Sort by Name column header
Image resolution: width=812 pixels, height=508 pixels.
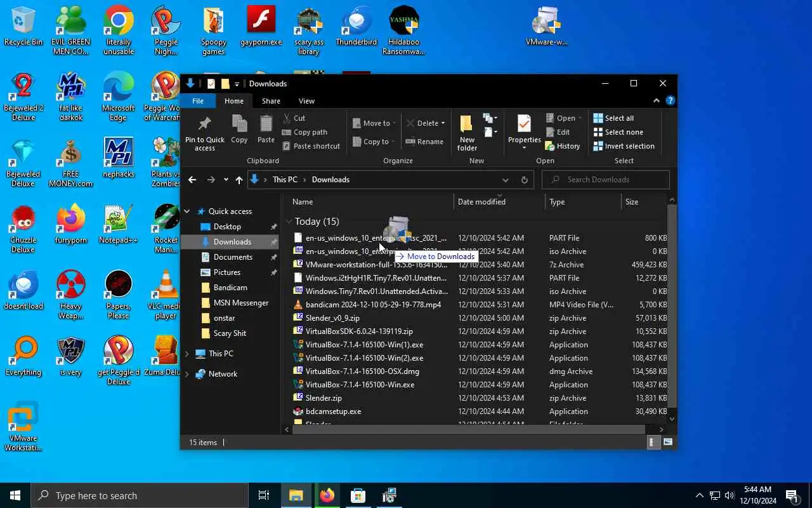(x=371, y=202)
